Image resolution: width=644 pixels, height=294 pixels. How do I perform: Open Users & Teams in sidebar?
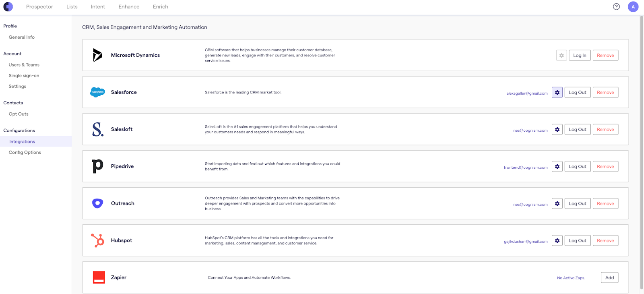tap(24, 65)
